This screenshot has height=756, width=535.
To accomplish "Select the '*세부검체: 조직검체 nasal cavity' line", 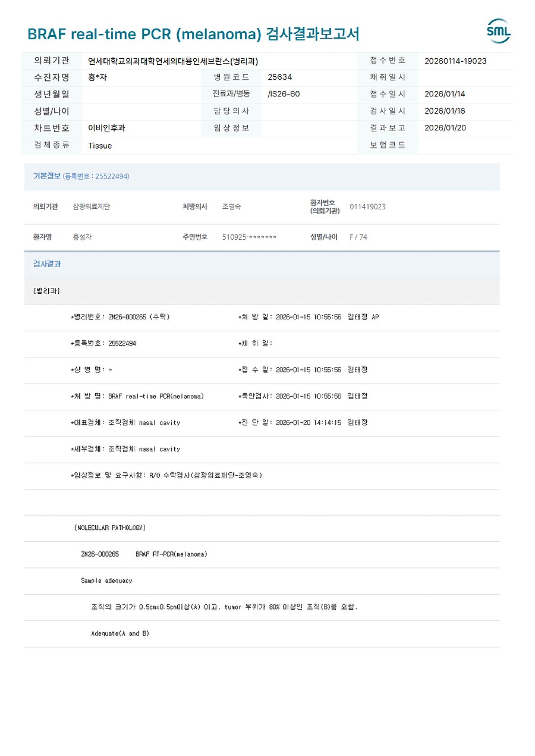I will point(125,449).
